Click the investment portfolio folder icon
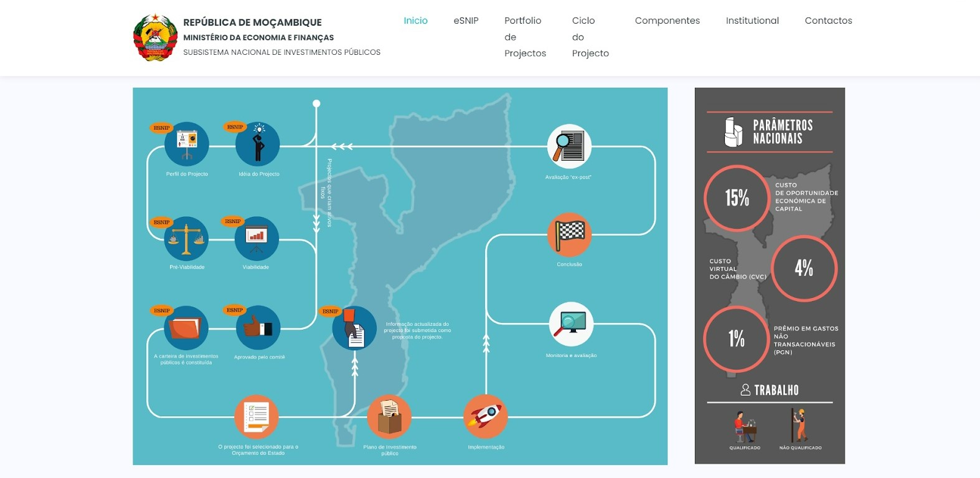Screen dimensions: 980x478 [186, 328]
